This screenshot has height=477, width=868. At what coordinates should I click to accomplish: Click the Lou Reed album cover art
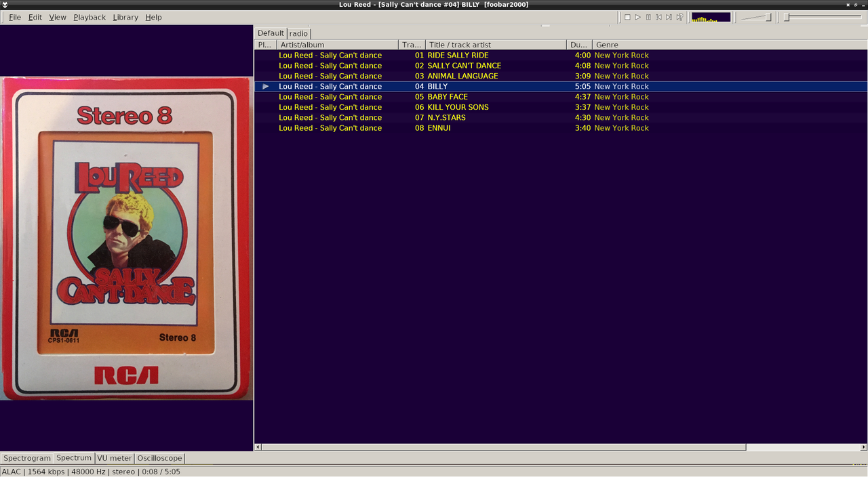coord(127,238)
